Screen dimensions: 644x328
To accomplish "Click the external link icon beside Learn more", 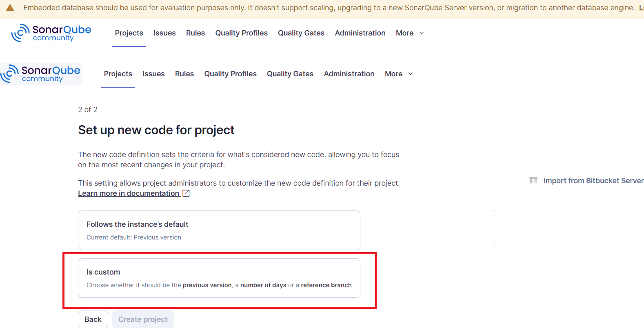I will coord(186,193).
